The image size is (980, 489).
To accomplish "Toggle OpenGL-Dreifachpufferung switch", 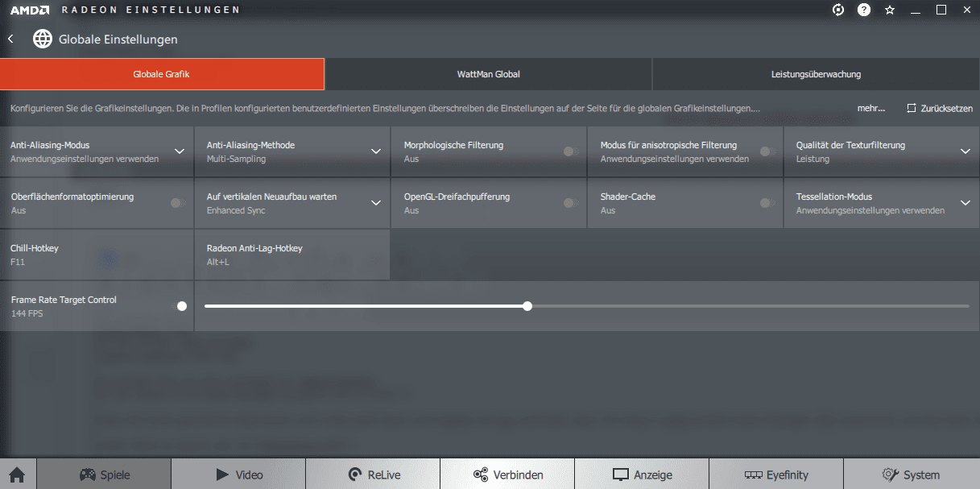I will 572,203.
